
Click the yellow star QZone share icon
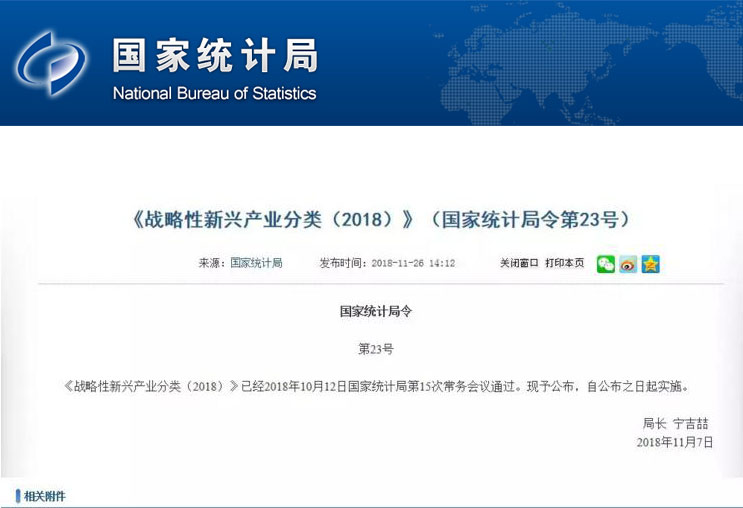(x=651, y=264)
